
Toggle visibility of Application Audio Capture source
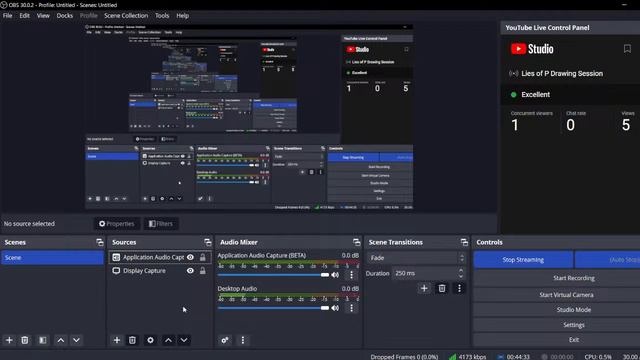pos(190,257)
